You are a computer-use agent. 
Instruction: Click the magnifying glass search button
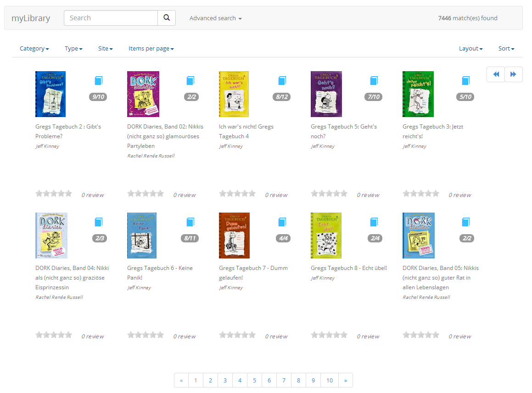[167, 18]
